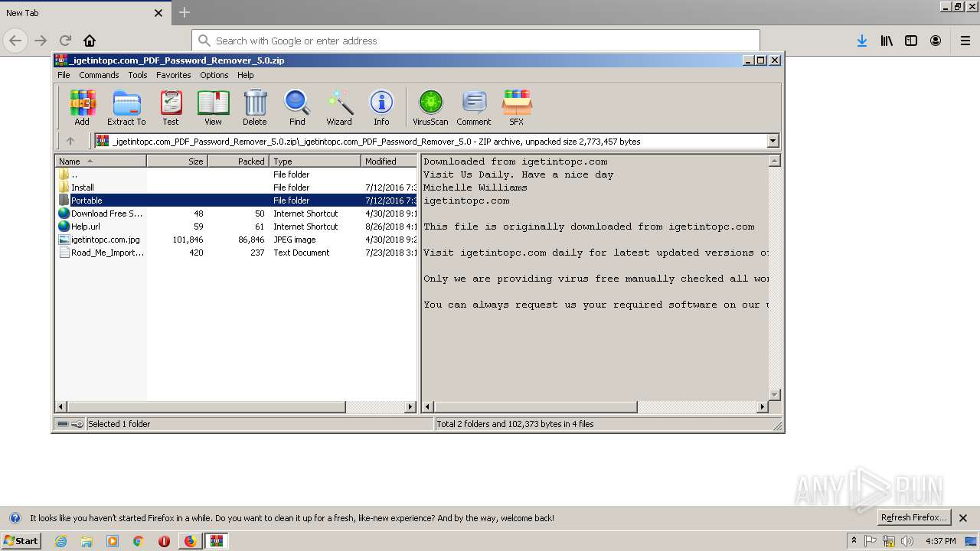The width and height of the screenshot is (980, 551).
Task: Click the taskbar clock 4:37 PM
Action: tap(940, 541)
